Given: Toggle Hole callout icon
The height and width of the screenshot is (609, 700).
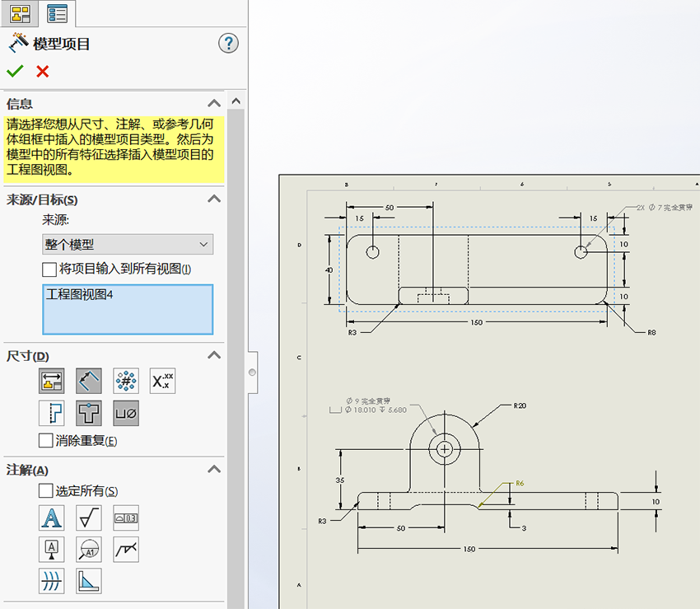Looking at the screenshot, I should (x=126, y=414).
